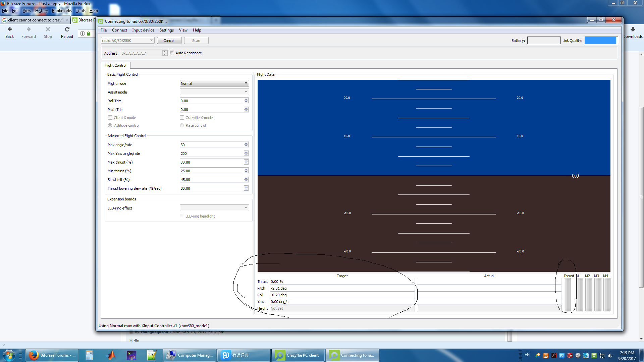Click the Cancel button

coord(169,41)
